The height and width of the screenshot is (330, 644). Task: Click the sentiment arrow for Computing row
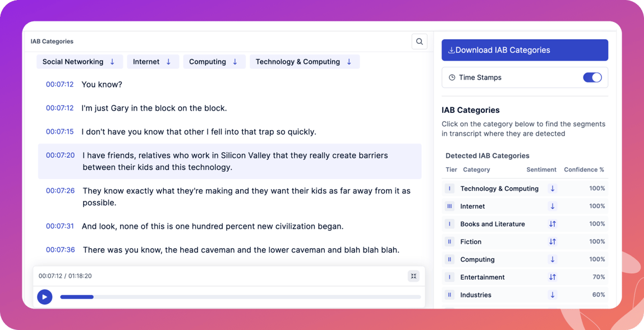553,259
